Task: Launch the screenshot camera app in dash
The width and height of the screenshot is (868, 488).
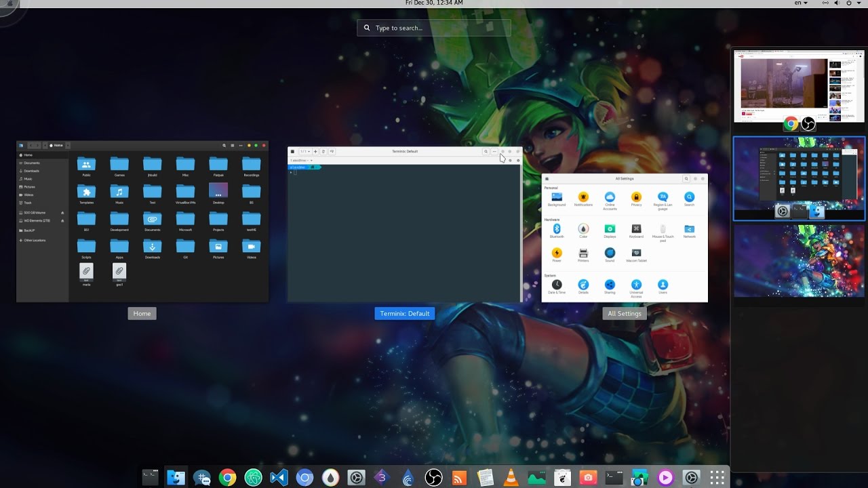Action: (588, 478)
